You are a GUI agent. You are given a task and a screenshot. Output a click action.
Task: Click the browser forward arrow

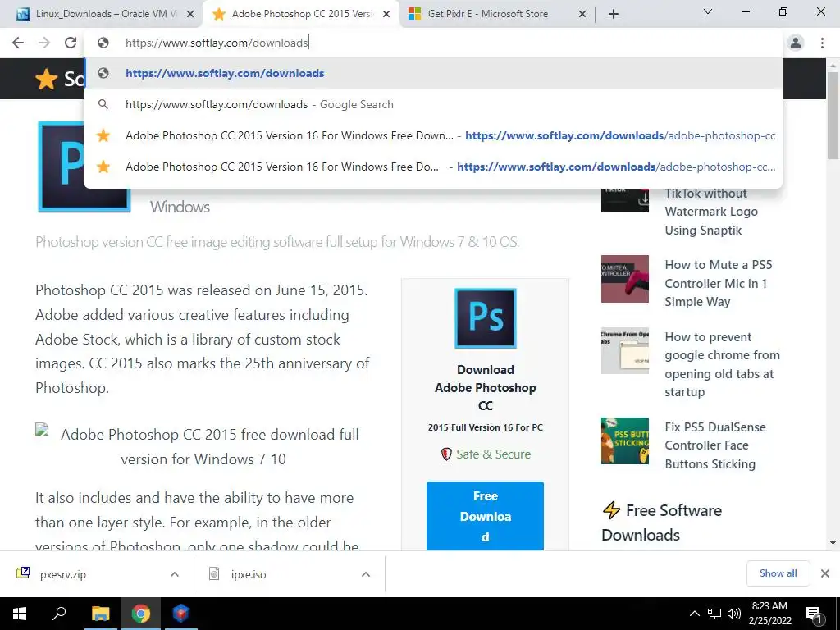tap(44, 43)
